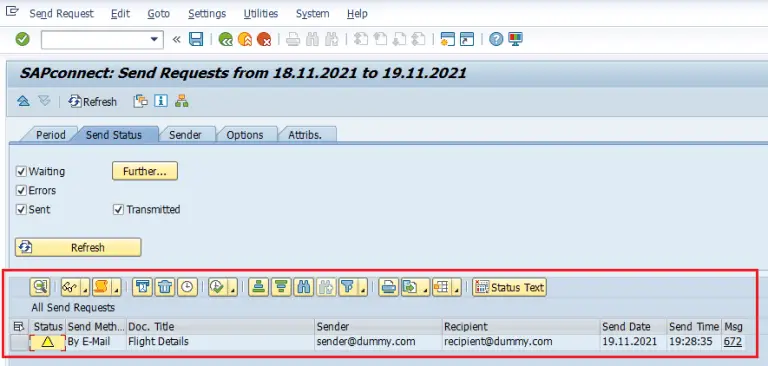Click the overlapping windows copy icon

(x=141, y=101)
